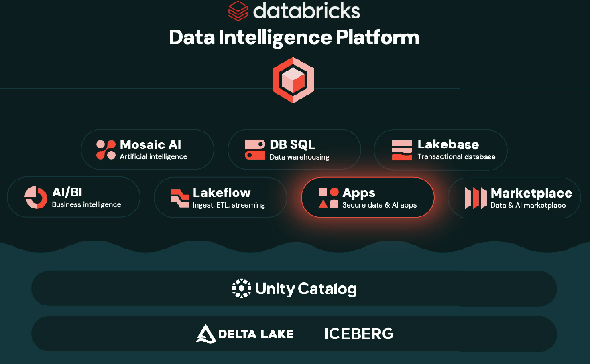Image resolution: width=590 pixels, height=364 pixels.
Task: Click the central hexagon cube icon
Action: point(293,80)
